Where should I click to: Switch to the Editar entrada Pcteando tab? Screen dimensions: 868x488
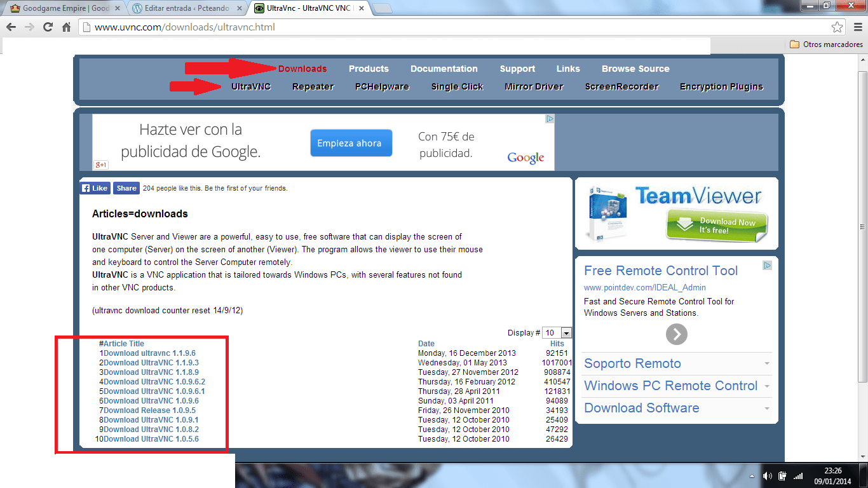pyautogui.click(x=186, y=8)
